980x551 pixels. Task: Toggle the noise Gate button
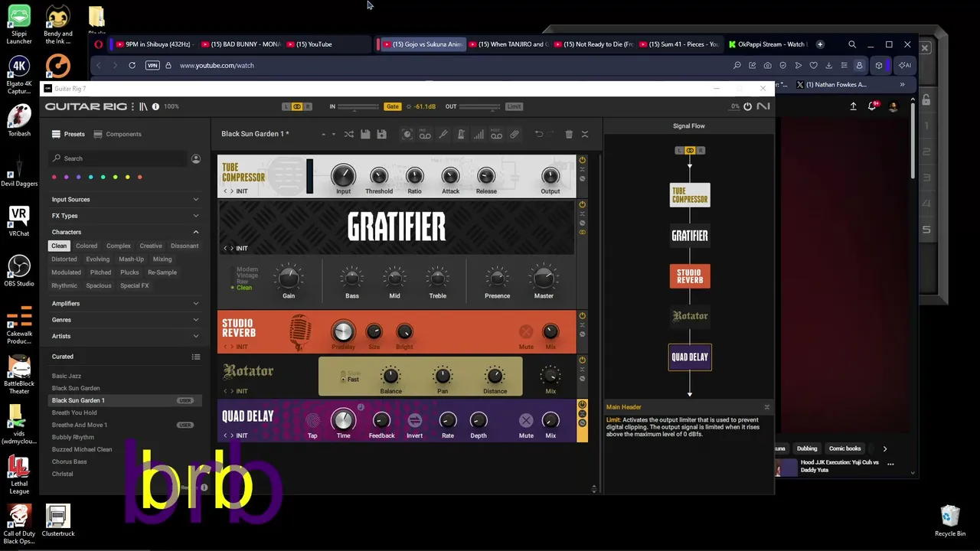pyautogui.click(x=392, y=106)
